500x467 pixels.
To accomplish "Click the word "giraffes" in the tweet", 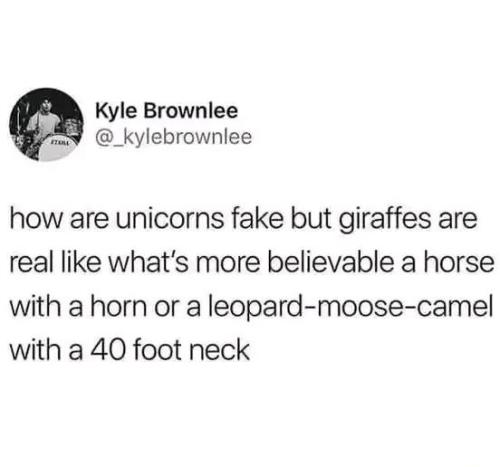I will [385, 221].
